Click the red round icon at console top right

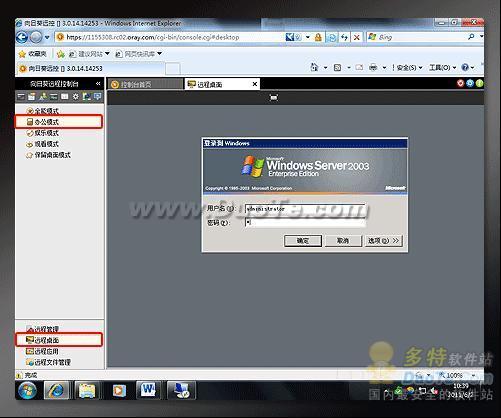tap(460, 83)
